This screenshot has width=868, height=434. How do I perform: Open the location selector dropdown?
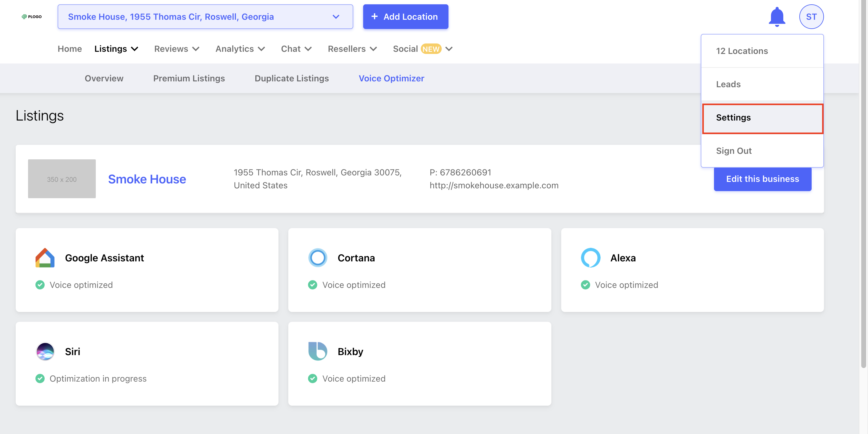205,17
